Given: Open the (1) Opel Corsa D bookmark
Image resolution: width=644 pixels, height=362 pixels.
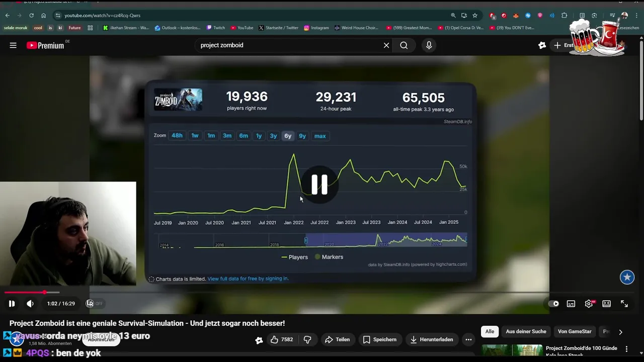Looking at the screenshot, I should coord(461,28).
